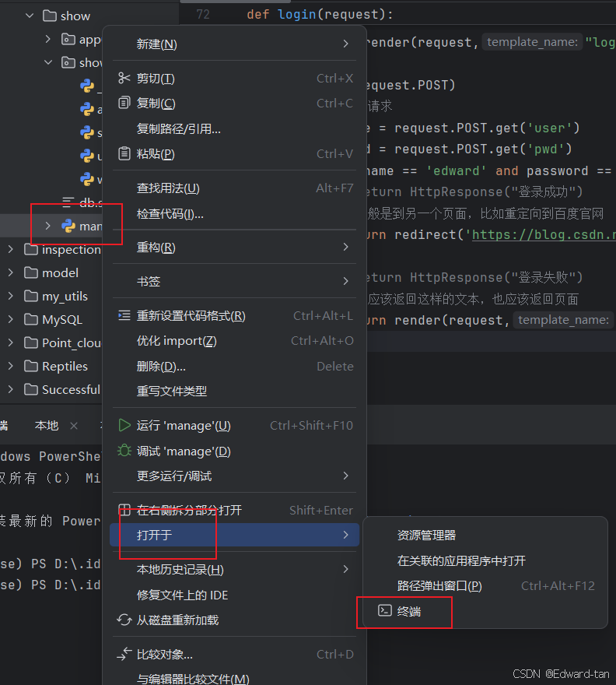Click line number 72 in the gutter

[203, 15]
